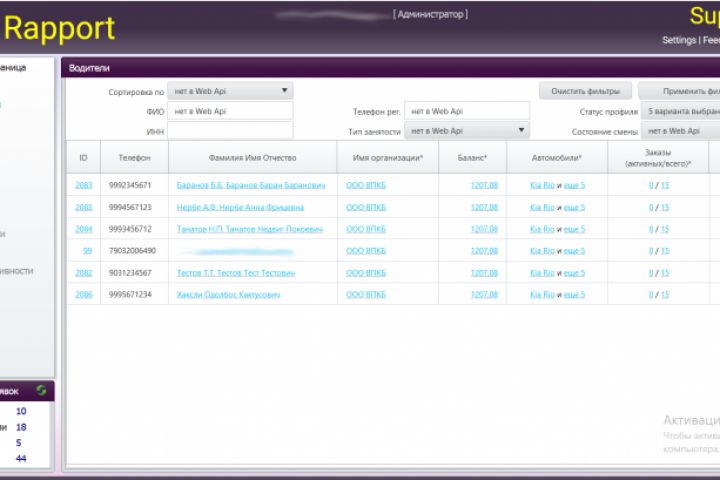Image resolution: width=720 pixels, height=480 pixels.
Task: Open the Тип занятости dropdown
Action: click(467, 131)
